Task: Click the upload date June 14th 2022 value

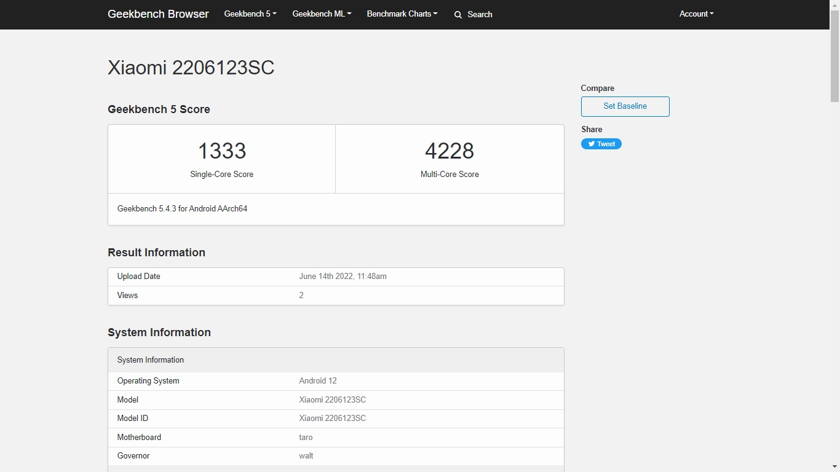Action: tap(343, 276)
